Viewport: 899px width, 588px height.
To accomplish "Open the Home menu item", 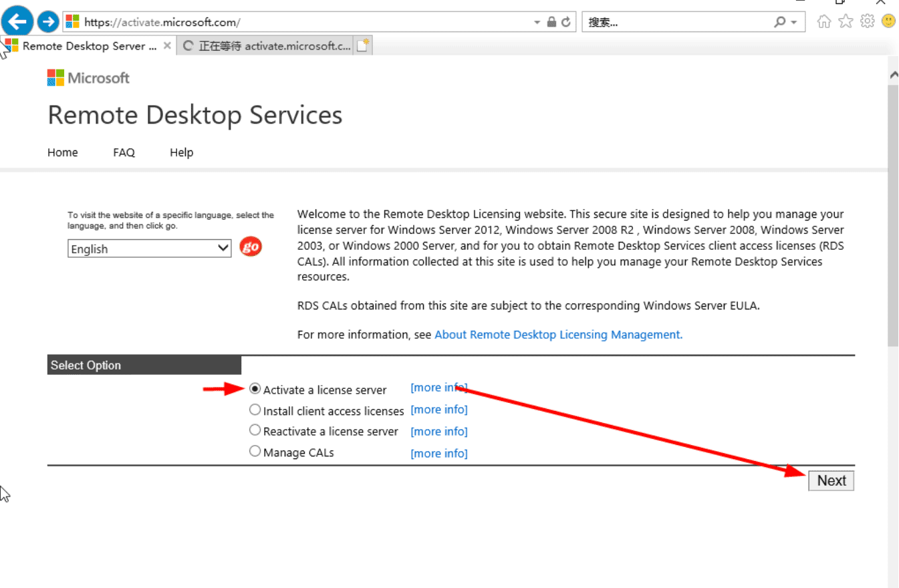I will click(x=63, y=152).
